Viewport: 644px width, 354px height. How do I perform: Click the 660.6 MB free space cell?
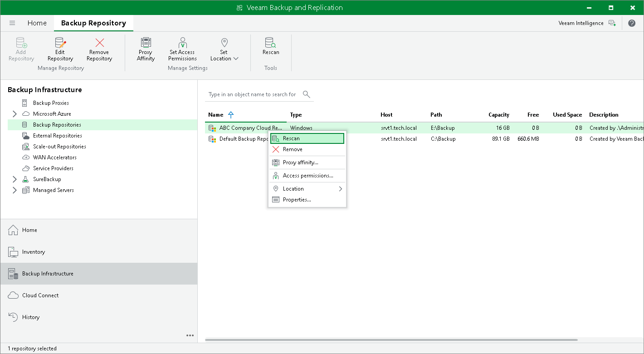pos(528,139)
